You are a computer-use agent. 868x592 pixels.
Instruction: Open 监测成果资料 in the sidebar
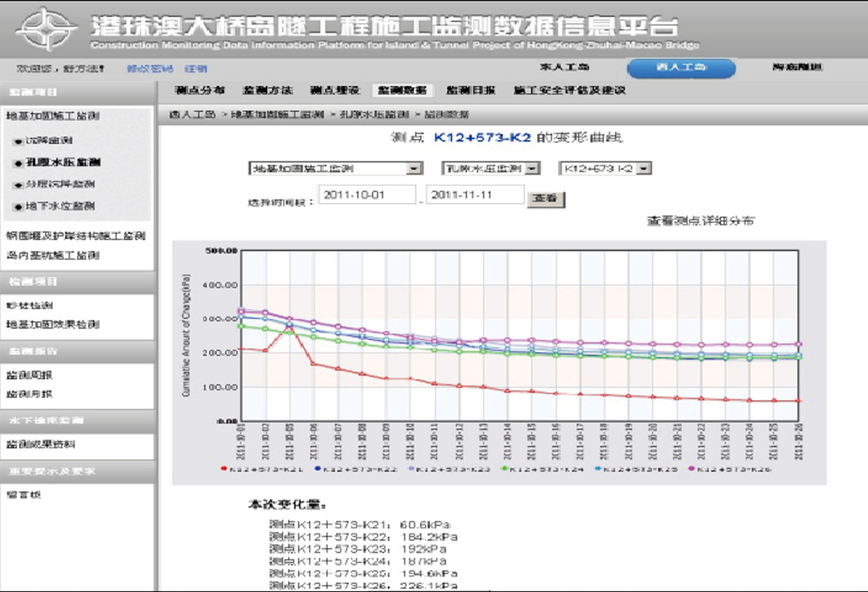pos(41,445)
